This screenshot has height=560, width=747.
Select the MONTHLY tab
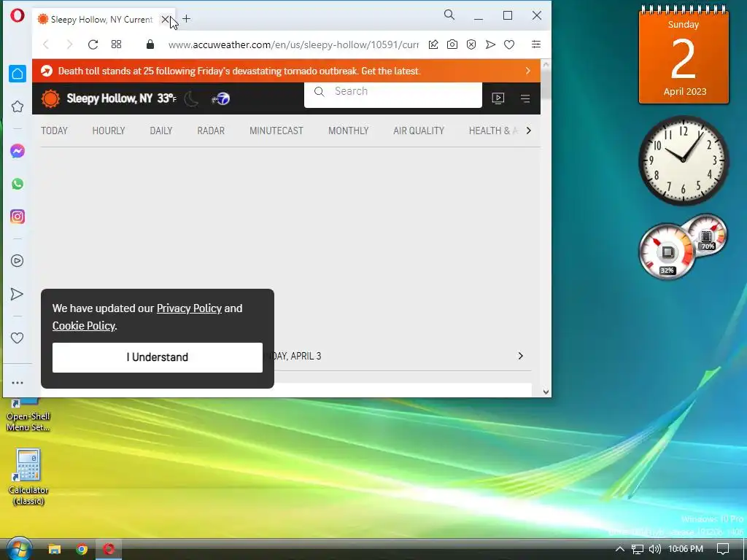(x=348, y=131)
